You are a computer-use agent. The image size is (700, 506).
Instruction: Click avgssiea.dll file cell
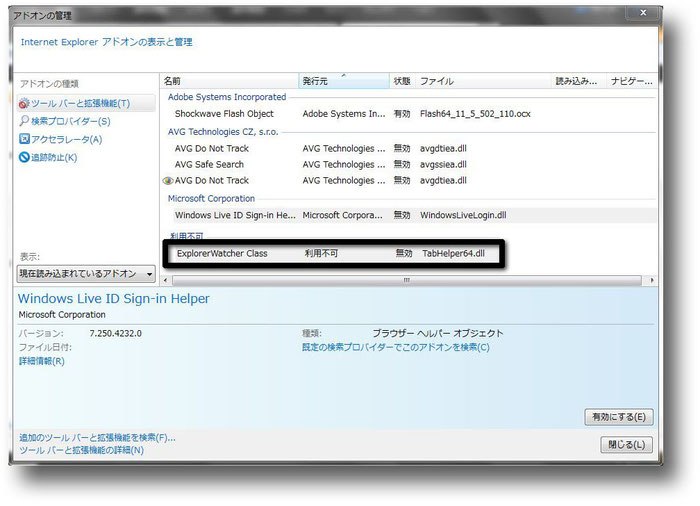coord(443,165)
